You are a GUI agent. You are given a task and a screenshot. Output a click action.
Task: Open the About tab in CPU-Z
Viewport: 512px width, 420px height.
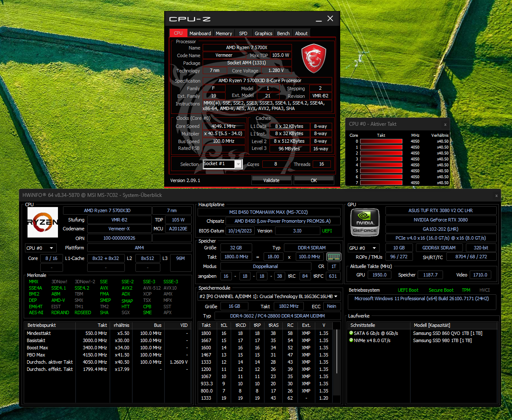(x=301, y=33)
